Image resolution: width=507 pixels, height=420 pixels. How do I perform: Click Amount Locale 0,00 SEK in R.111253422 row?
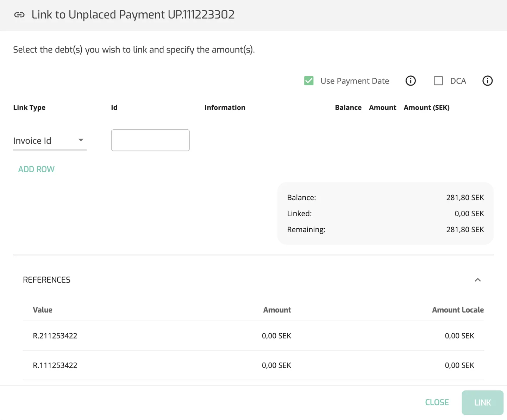point(459,365)
